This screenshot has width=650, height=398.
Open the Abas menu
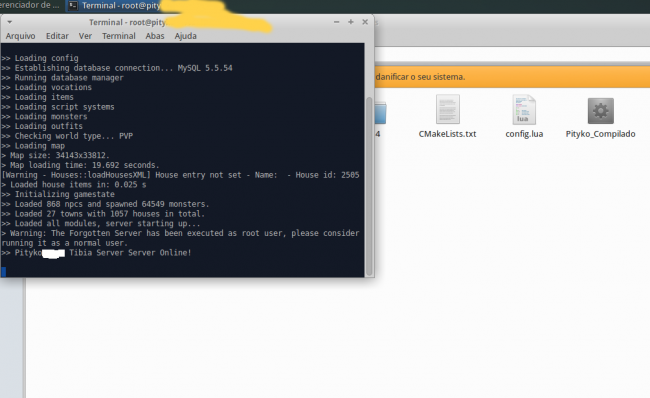point(155,36)
